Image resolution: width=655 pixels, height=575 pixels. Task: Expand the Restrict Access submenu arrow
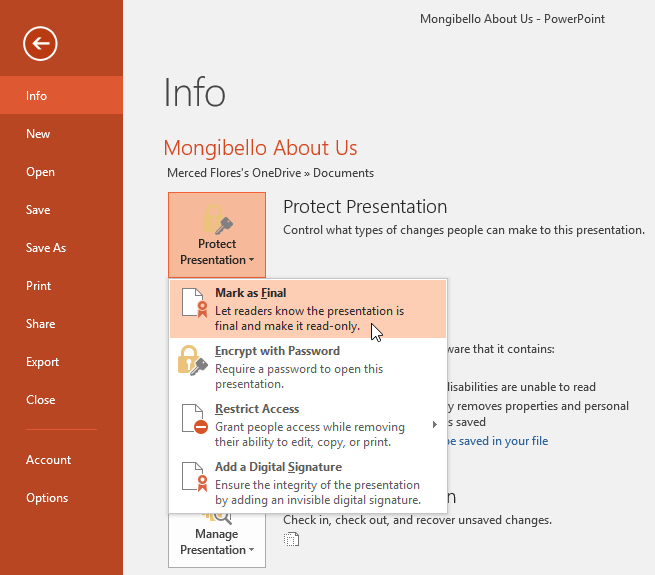(434, 425)
